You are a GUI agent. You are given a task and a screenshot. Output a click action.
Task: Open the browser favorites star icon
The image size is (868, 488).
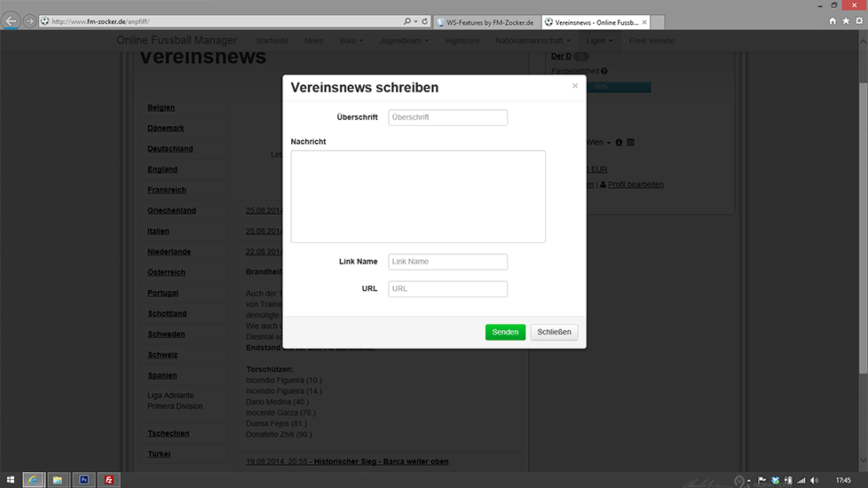(x=846, y=20)
